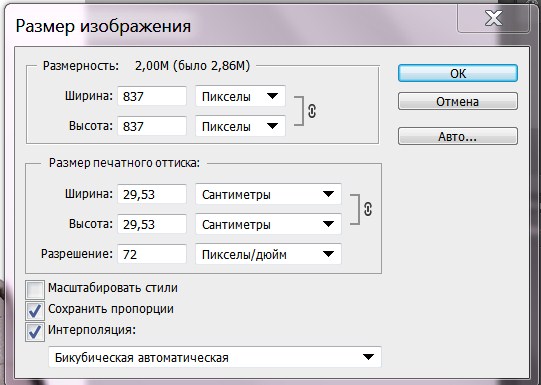Confirm with the OK button
Screen dimensions: 541x385
458,73
